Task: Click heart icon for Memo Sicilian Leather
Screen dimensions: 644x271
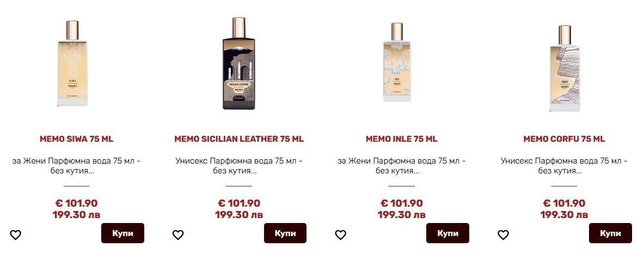Action: click(x=178, y=235)
